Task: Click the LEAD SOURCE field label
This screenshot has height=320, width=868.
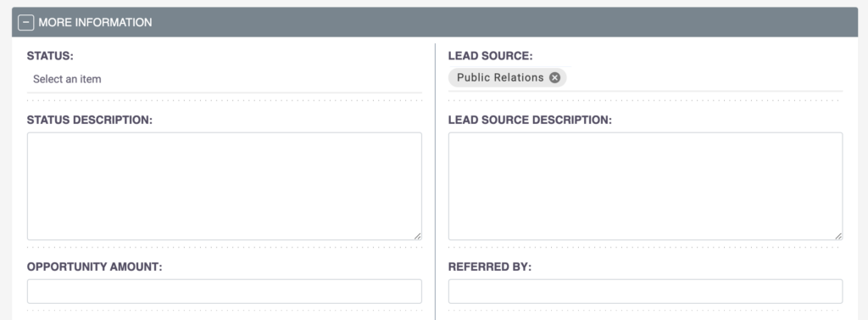Action: coord(491,56)
